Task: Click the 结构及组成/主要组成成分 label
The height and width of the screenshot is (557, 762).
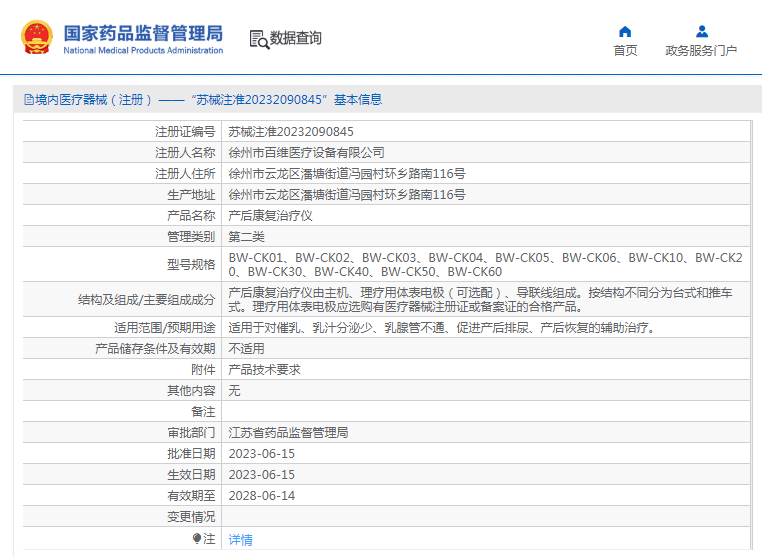Action: 146,299
